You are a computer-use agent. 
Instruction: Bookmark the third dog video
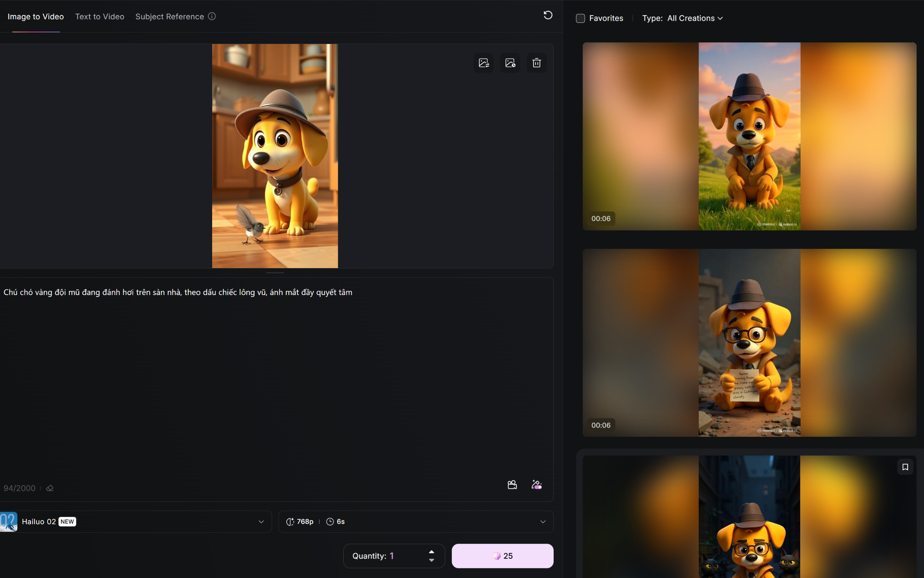pos(905,467)
